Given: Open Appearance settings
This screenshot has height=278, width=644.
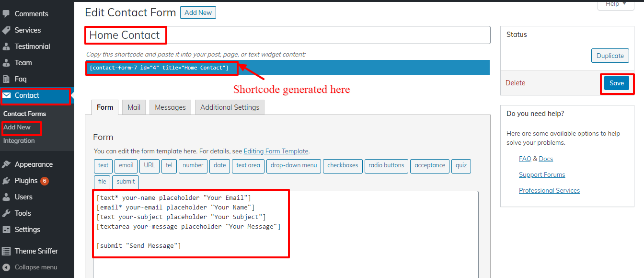Looking at the screenshot, I should pyautogui.click(x=33, y=164).
